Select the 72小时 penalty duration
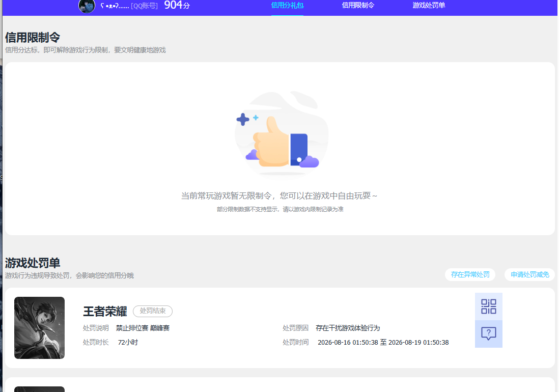Viewport: 559px width, 392px height. coord(128,343)
